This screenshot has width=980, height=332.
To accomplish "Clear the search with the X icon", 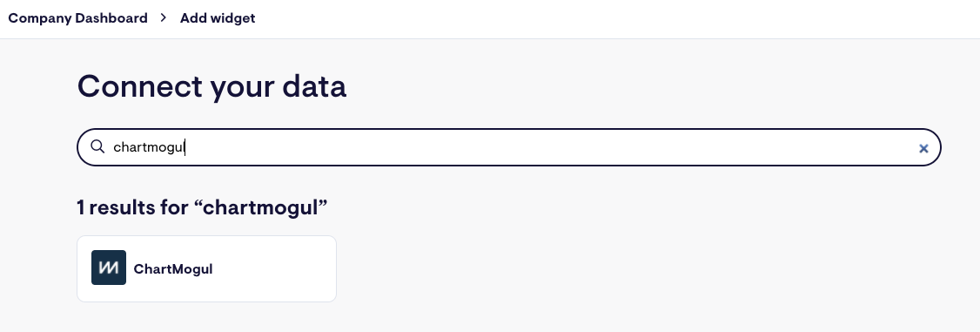I will [923, 148].
